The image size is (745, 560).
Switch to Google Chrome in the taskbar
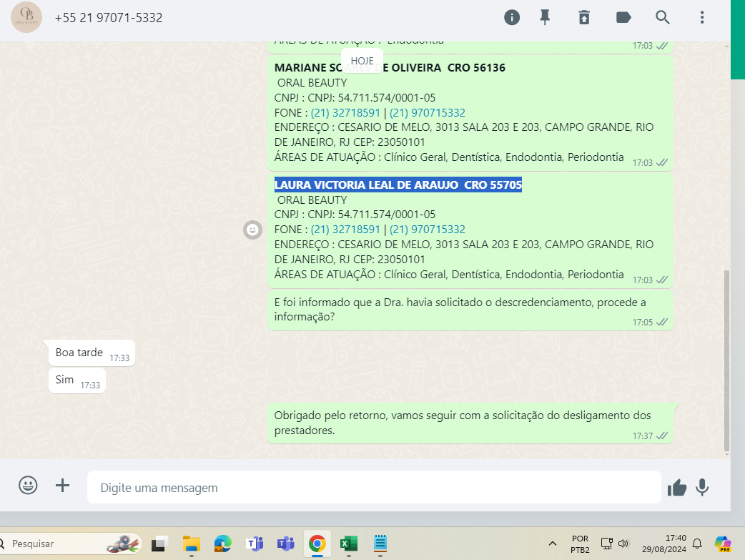coord(317,544)
